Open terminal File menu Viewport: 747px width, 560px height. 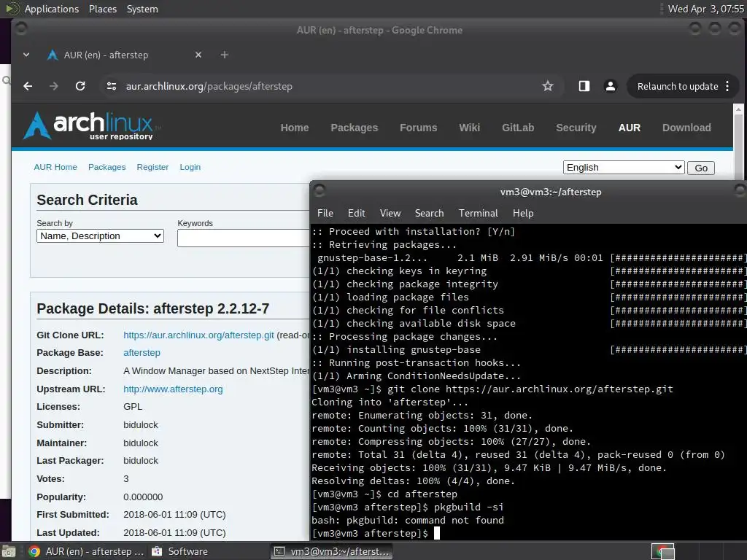click(325, 214)
